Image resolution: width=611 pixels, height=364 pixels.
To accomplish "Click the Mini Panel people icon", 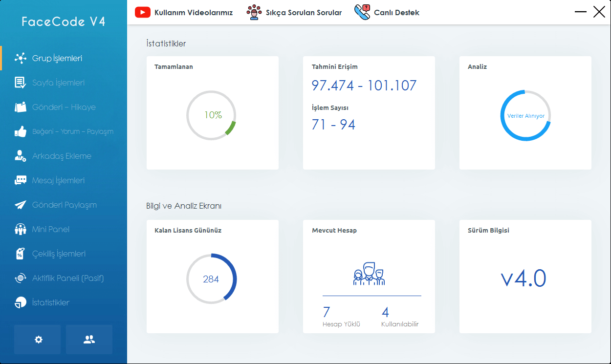I will pyautogui.click(x=21, y=229).
